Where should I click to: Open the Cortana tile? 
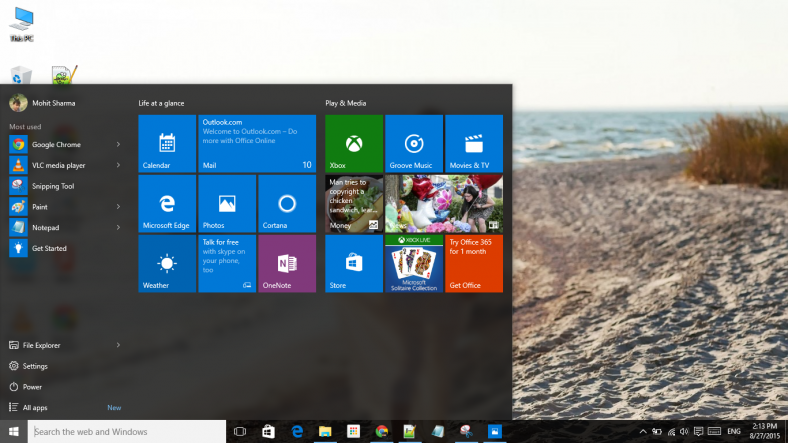(287, 203)
